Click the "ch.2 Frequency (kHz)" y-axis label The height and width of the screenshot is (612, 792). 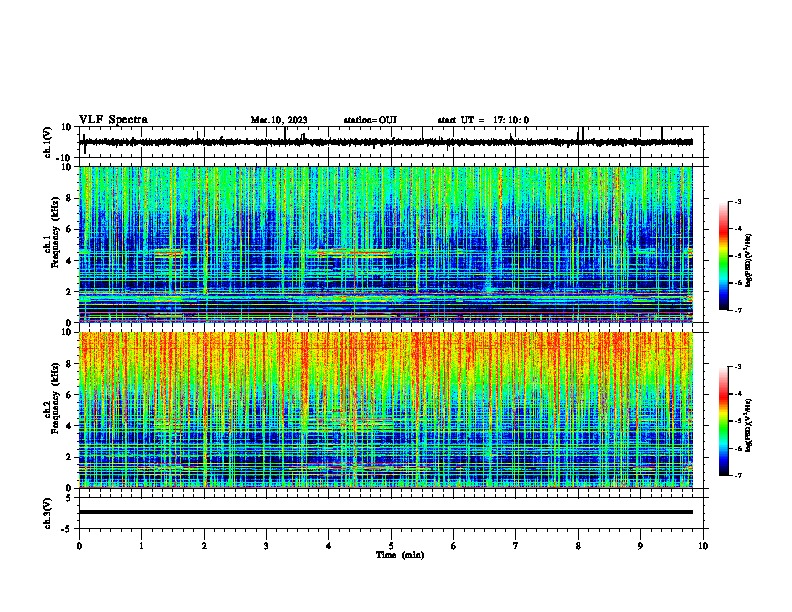[x=52, y=398]
